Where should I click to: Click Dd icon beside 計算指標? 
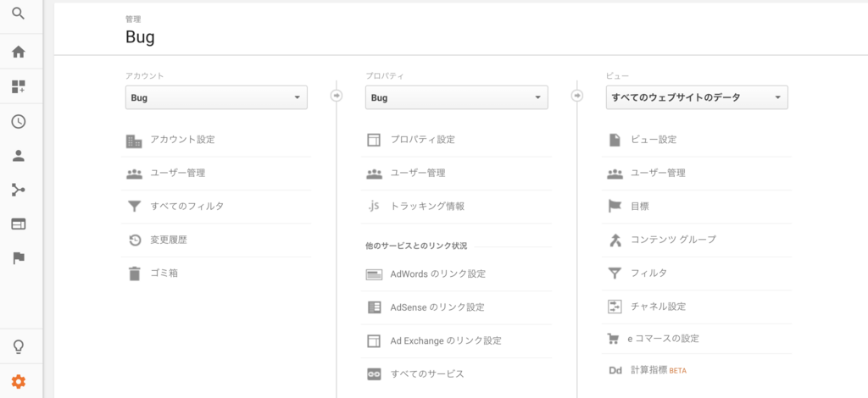coord(615,371)
